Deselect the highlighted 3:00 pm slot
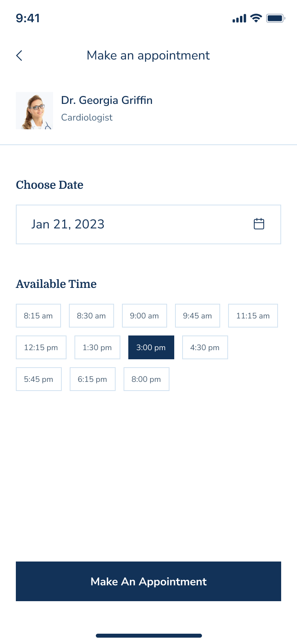The height and width of the screenshot is (644, 297). click(x=151, y=347)
